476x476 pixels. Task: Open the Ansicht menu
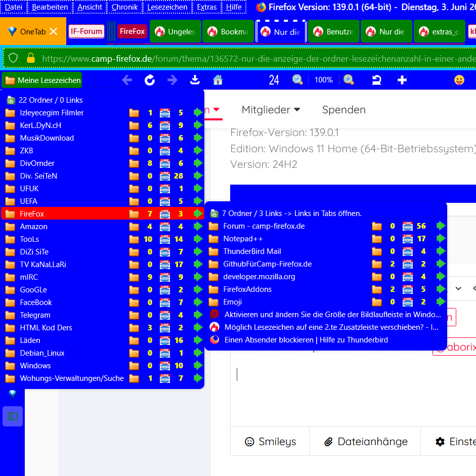tap(90, 7)
